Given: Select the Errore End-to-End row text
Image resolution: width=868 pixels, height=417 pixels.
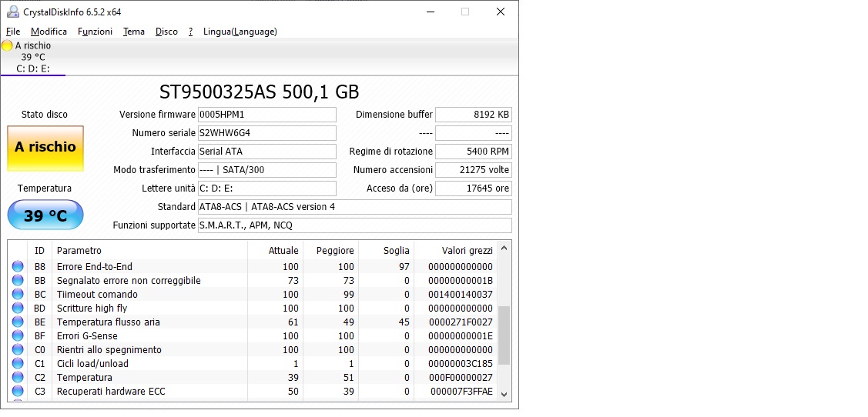Looking at the screenshot, I should point(95,266).
